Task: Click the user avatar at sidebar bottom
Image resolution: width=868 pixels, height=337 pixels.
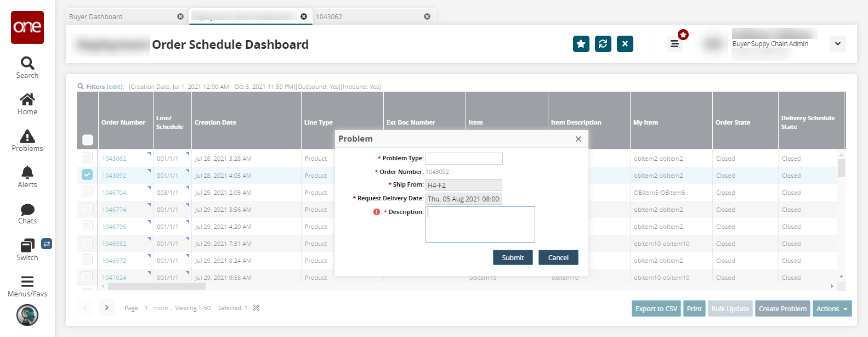Action: (27, 315)
